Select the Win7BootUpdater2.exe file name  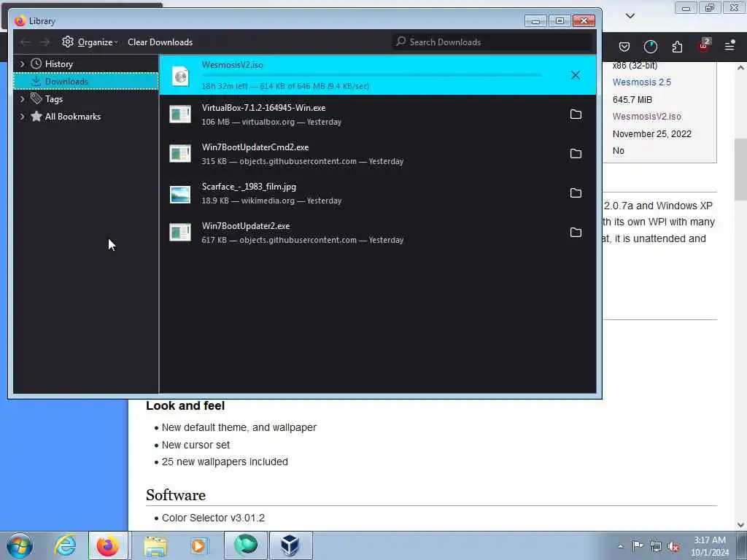click(246, 226)
